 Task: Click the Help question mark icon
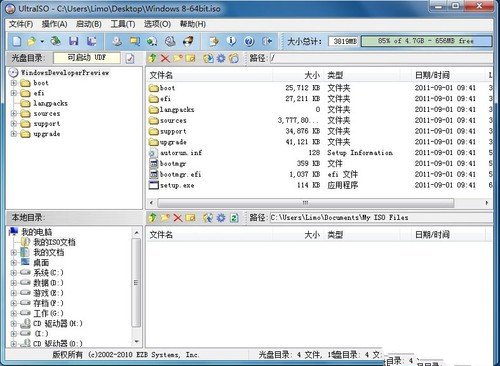tap(249, 41)
